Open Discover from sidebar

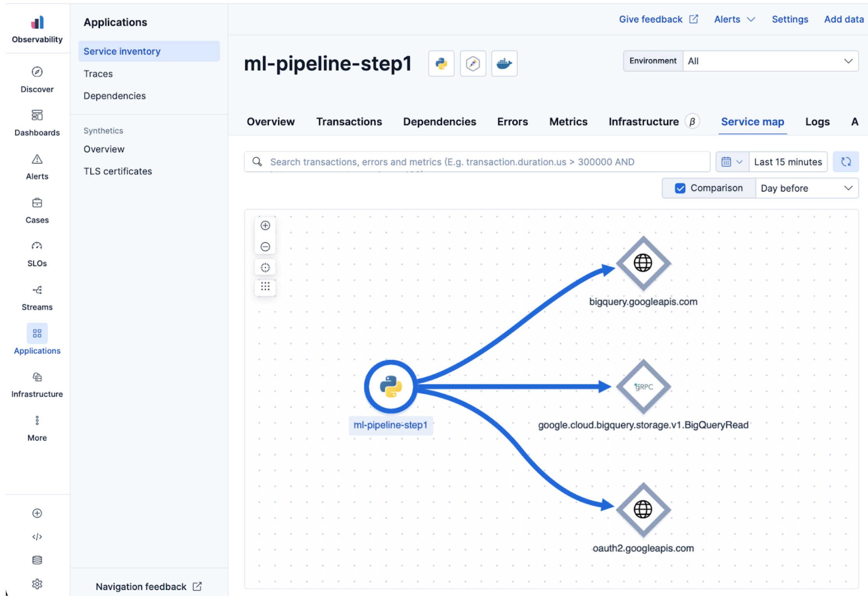[x=37, y=80]
